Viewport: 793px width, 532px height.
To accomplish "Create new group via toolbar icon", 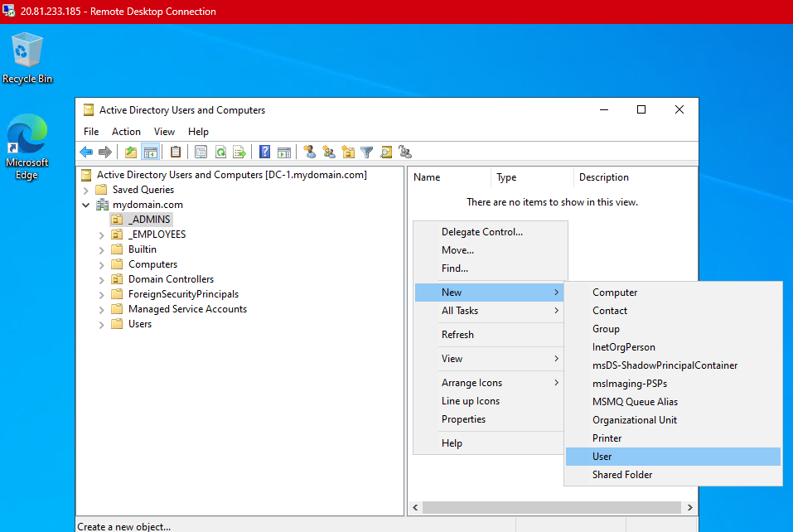I will pos(329,152).
